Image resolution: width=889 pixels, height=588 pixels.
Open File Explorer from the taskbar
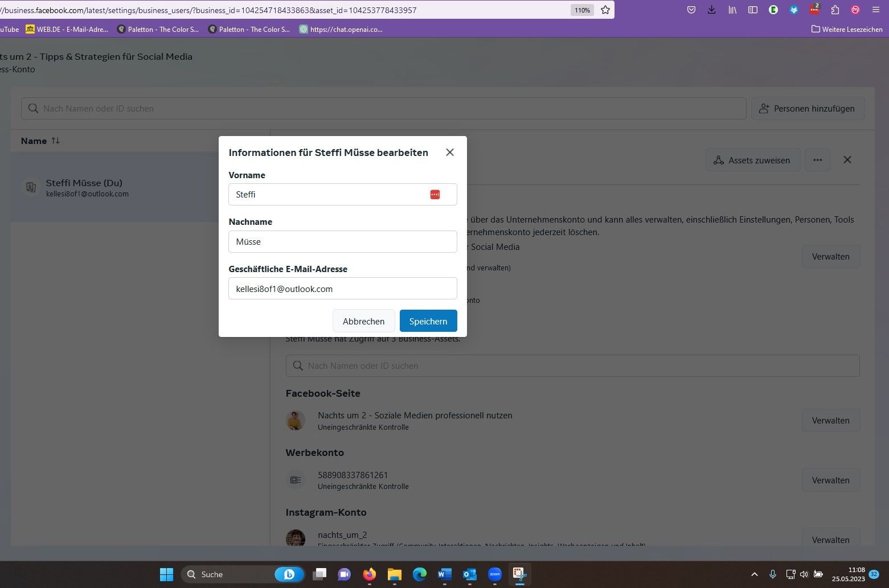pos(394,574)
